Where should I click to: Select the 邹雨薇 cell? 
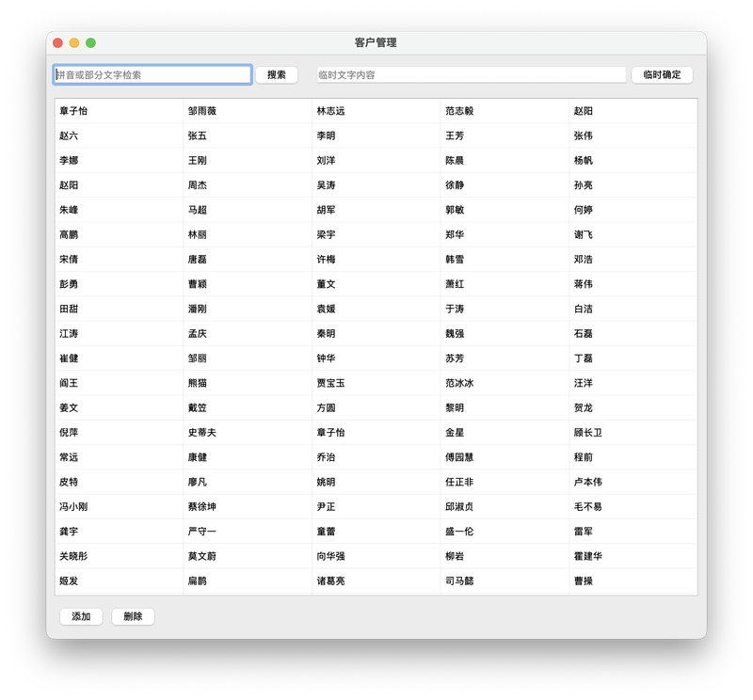coord(248,111)
